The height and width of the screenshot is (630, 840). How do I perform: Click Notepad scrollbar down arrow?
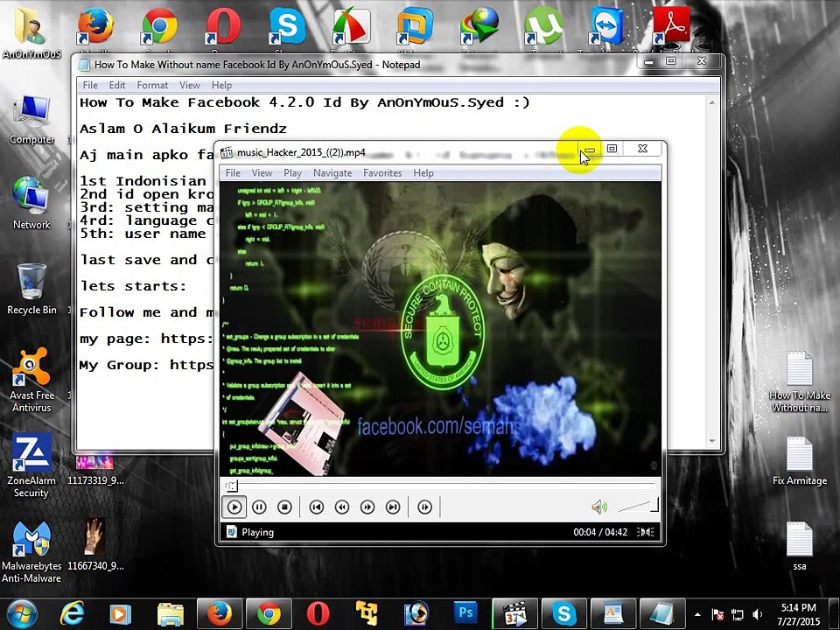tap(712, 441)
